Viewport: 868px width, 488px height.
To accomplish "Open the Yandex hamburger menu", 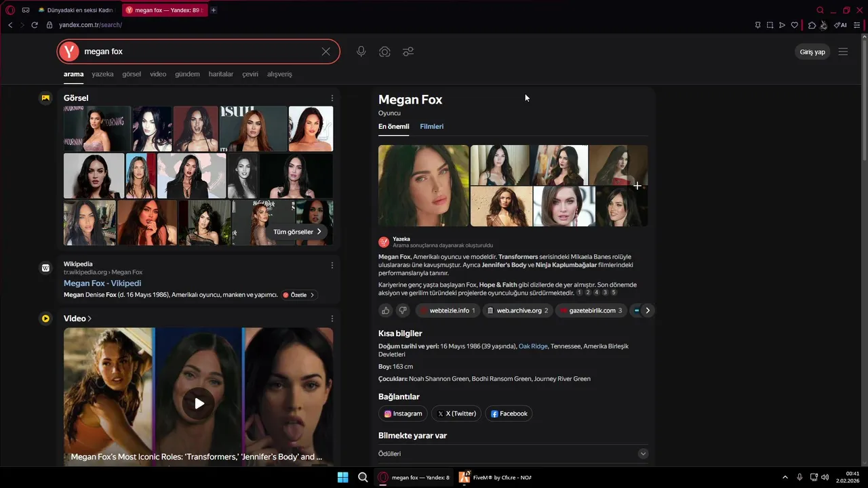I will coord(843,52).
